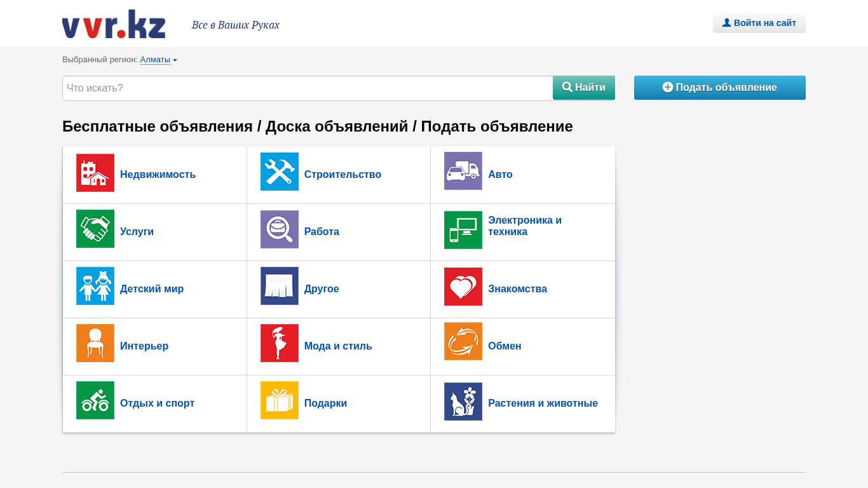Open Растения и животные category link
Image resolution: width=868 pixels, height=488 pixels.
tap(543, 403)
